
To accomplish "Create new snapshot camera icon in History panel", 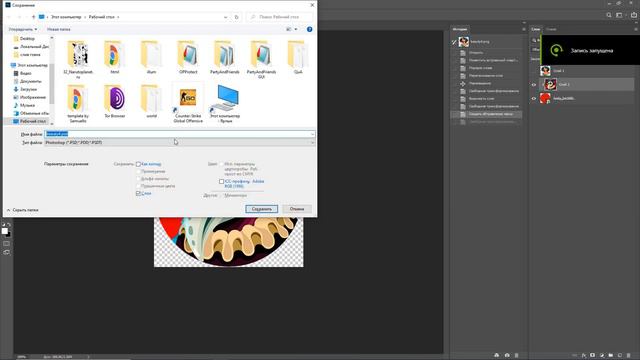I will tap(507, 356).
